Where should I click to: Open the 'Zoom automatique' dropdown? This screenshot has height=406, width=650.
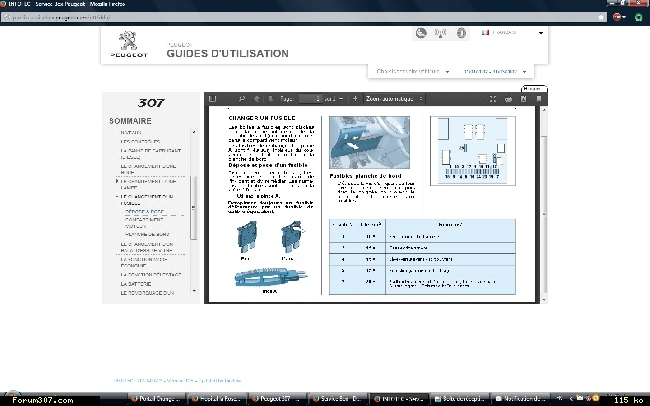(x=394, y=99)
